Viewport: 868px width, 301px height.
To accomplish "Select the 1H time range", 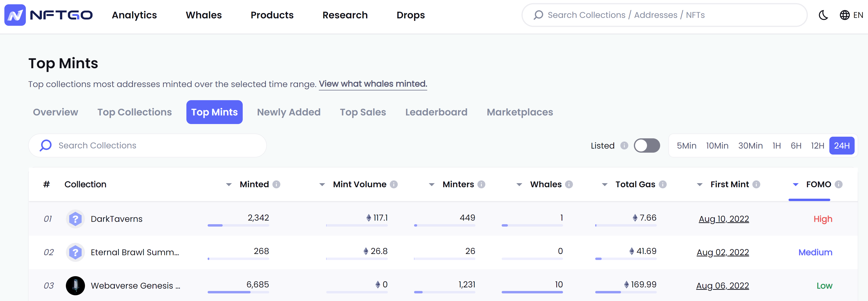I will (776, 146).
